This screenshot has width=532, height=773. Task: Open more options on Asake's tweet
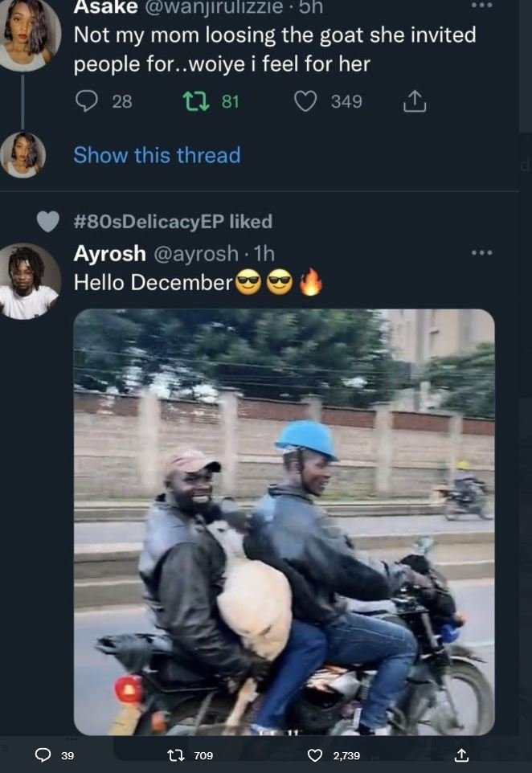click(482, 7)
